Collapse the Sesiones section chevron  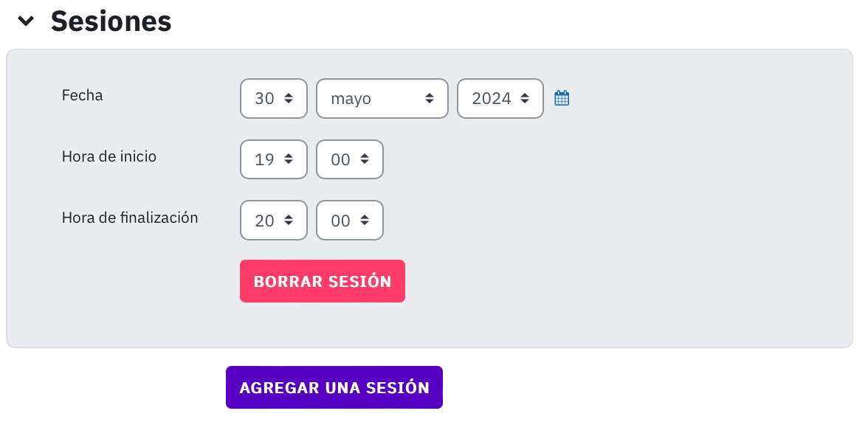point(25,21)
